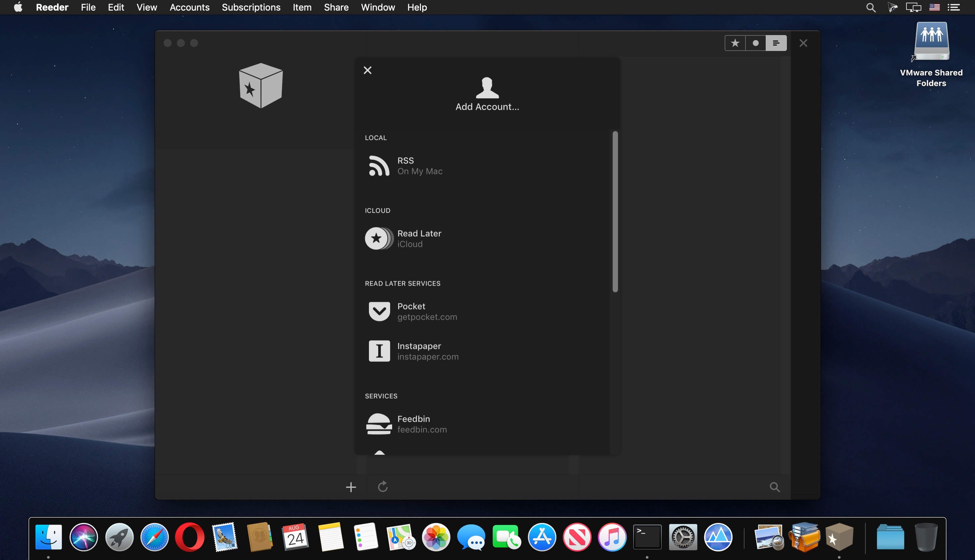
Task: Open the Share menu
Action: 336,7
